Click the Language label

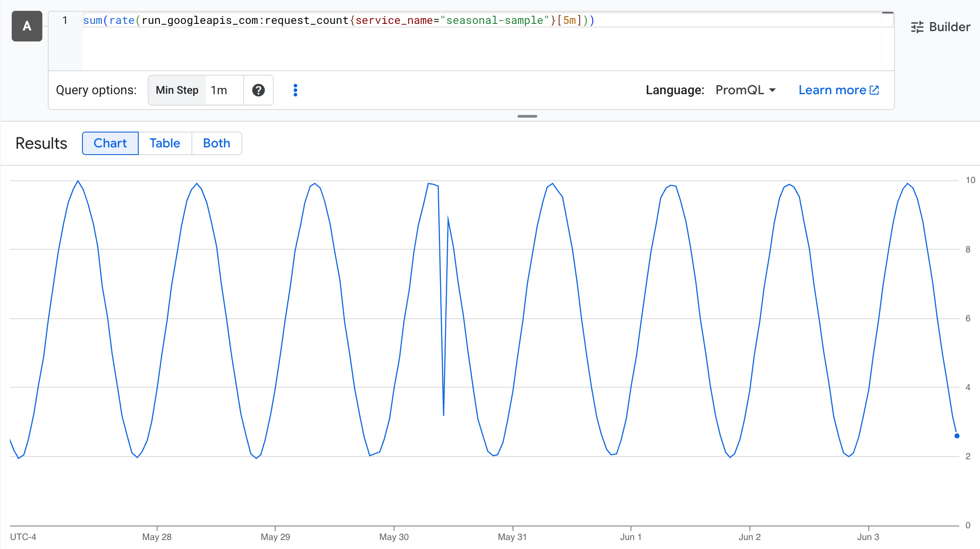(x=675, y=90)
